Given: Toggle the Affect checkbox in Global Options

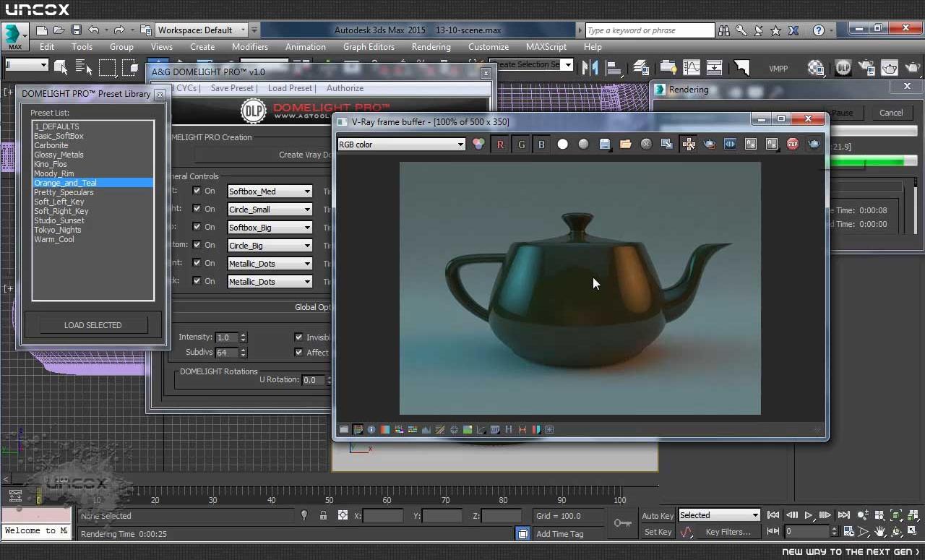Looking at the screenshot, I should pyautogui.click(x=298, y=353).
